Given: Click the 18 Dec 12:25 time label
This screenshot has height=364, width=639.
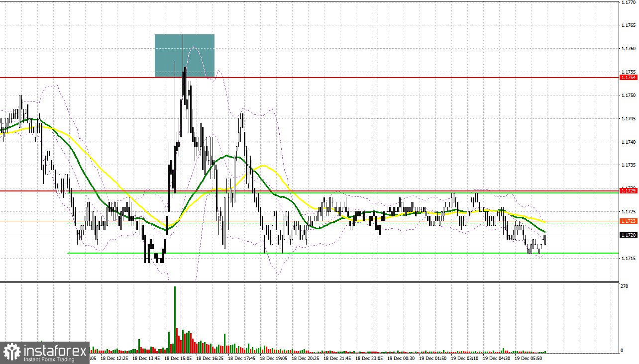Looking at the screenshot, I should coord(113,358).
